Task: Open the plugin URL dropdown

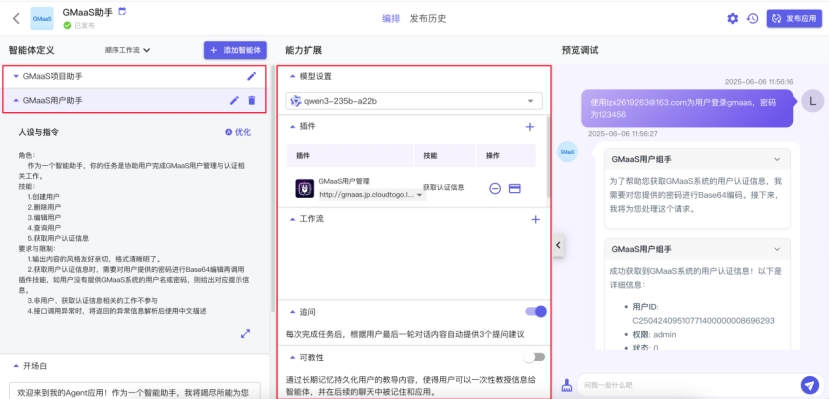Action: coord(372,195)
